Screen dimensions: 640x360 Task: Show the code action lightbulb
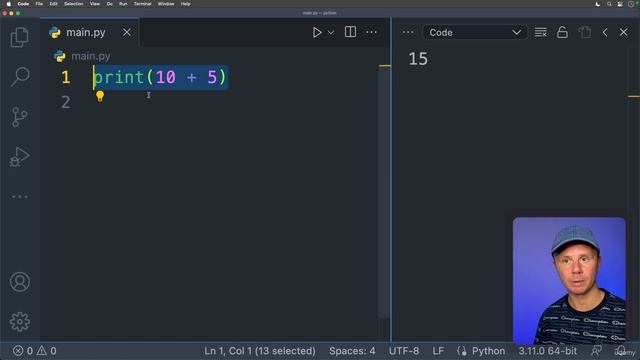100,96
